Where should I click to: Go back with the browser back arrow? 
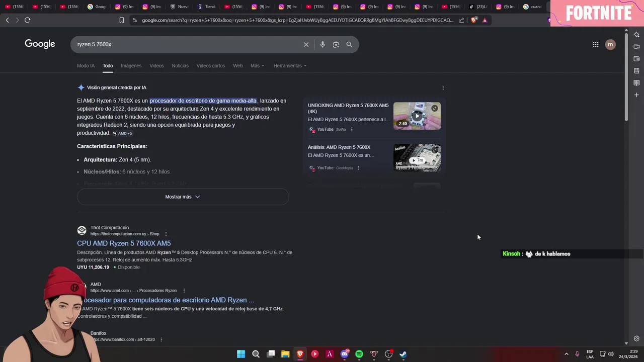click(7, 20)
